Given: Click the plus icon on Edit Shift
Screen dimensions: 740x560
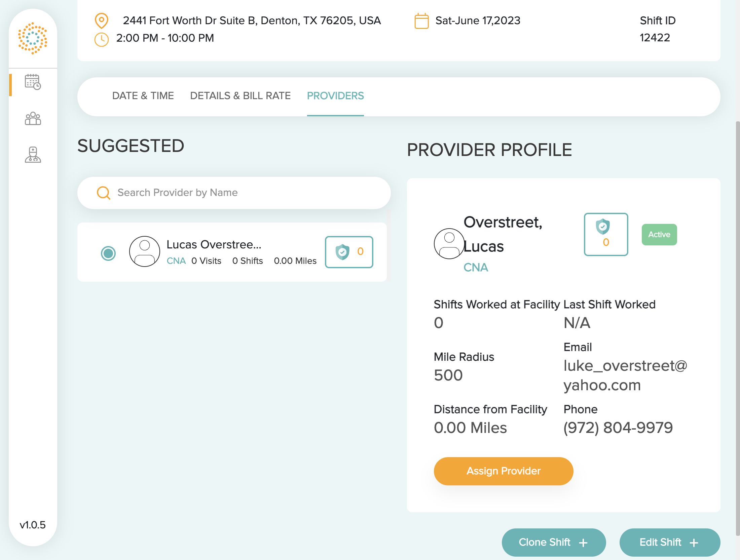Looking at the screenshot, I should [694, 543].
